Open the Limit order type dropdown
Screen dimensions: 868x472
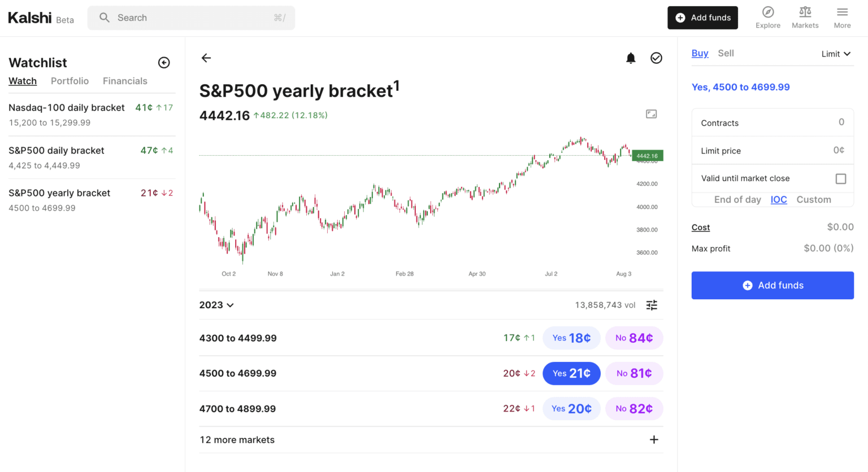point(836,54)
